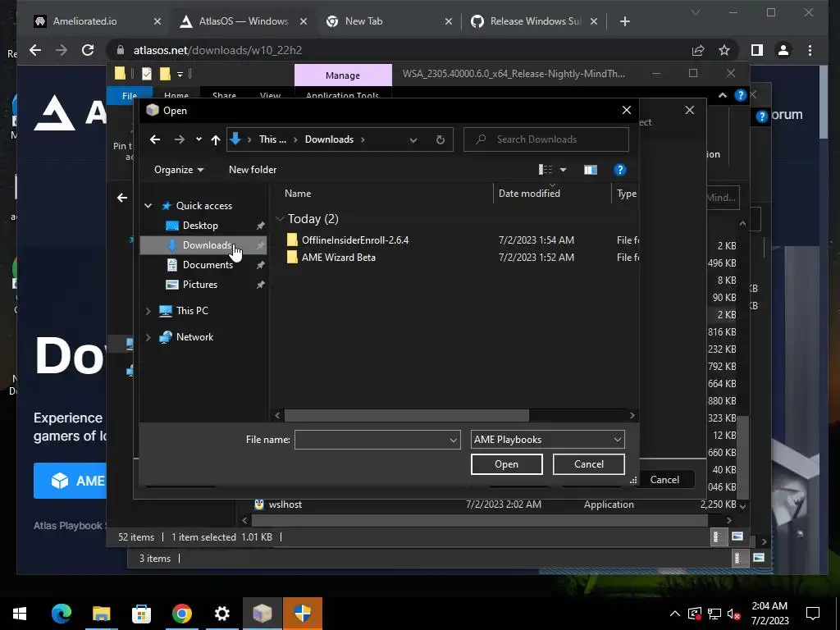Select Desktop in Quick access
840x630 pixels.
(200, 226)
